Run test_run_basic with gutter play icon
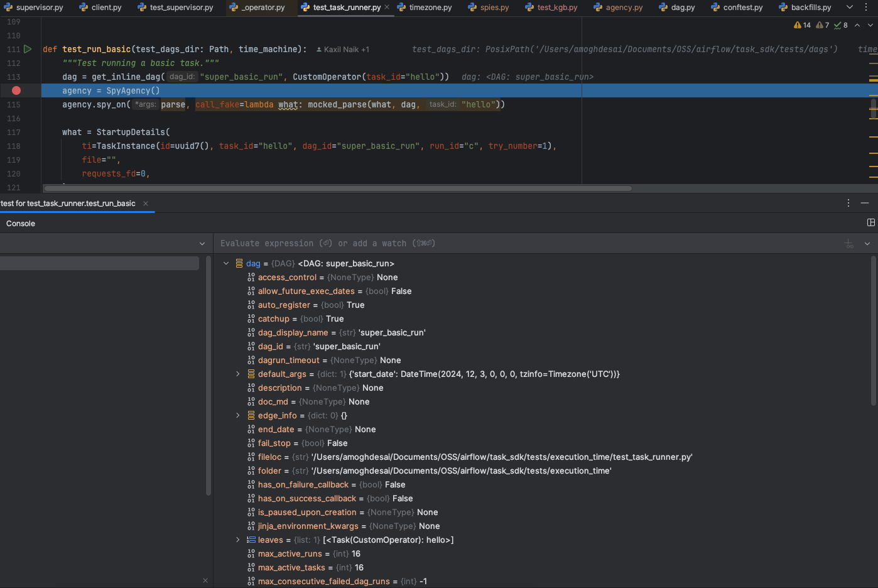Image resolution: width=878 pixels, height=588 pixels. pyautogui.click(x=28, y=49)
